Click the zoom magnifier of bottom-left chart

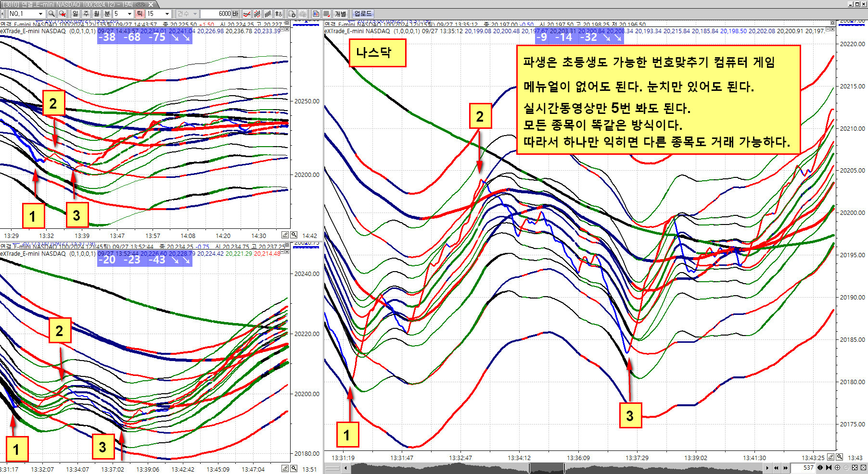click(294, 468)
